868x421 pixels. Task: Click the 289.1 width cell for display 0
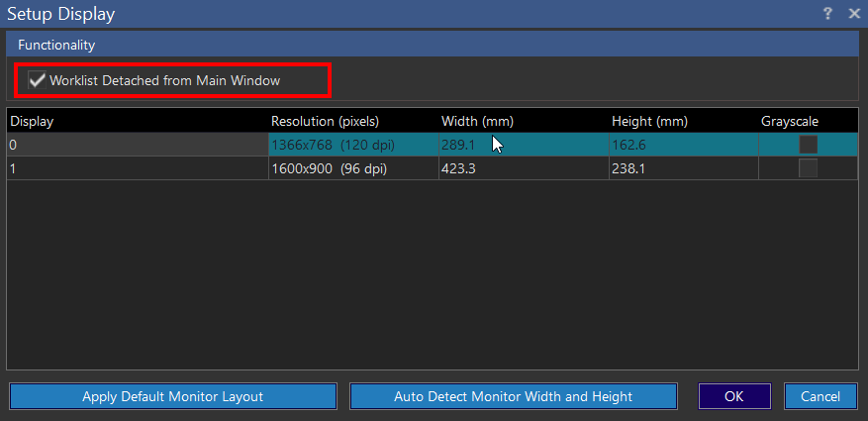[x=523, y=145]
